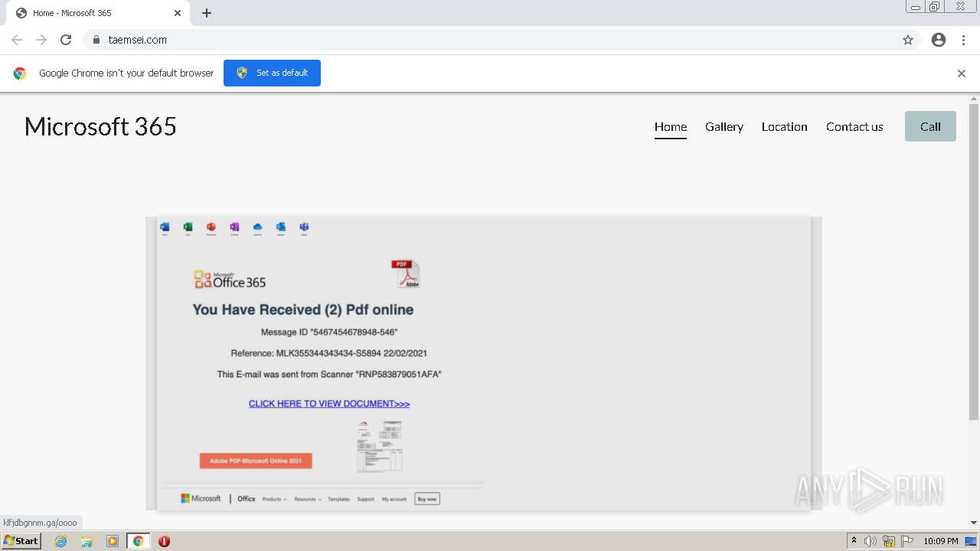Screen dimensions: 980x551
Task: Click the vertical page scrollbar thumb
Action: (974, 262)
